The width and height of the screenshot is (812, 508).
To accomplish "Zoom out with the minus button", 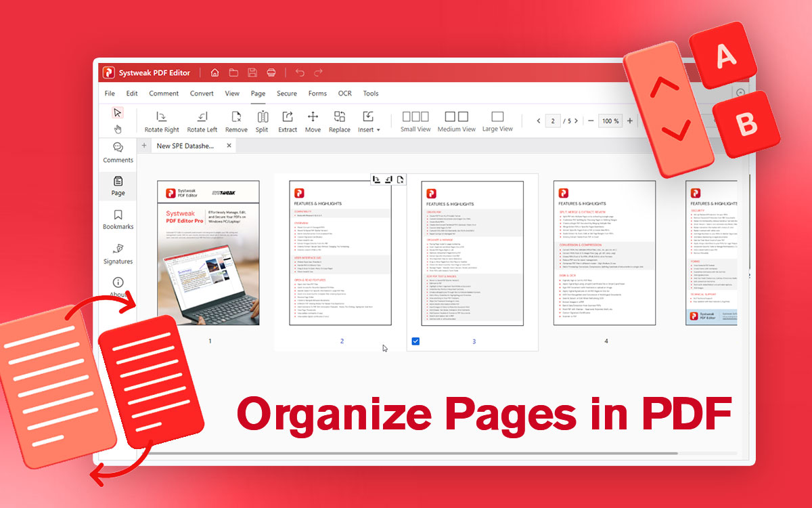I will (x=591, y=121).
